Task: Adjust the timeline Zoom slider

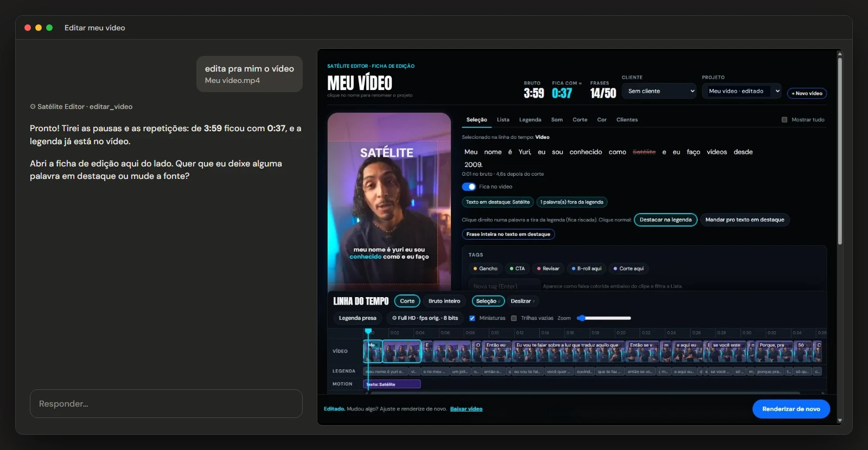Action: coord(604,318)
